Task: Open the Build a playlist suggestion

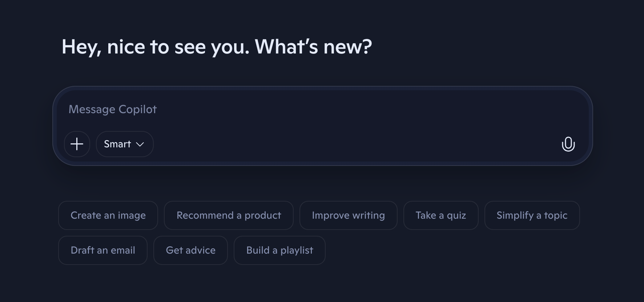Action: 279,250
